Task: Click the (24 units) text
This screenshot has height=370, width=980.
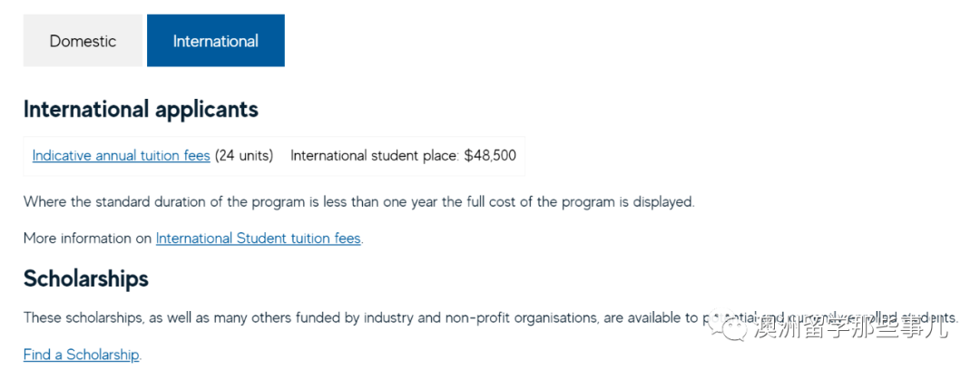Action: [x=244, y=155]
